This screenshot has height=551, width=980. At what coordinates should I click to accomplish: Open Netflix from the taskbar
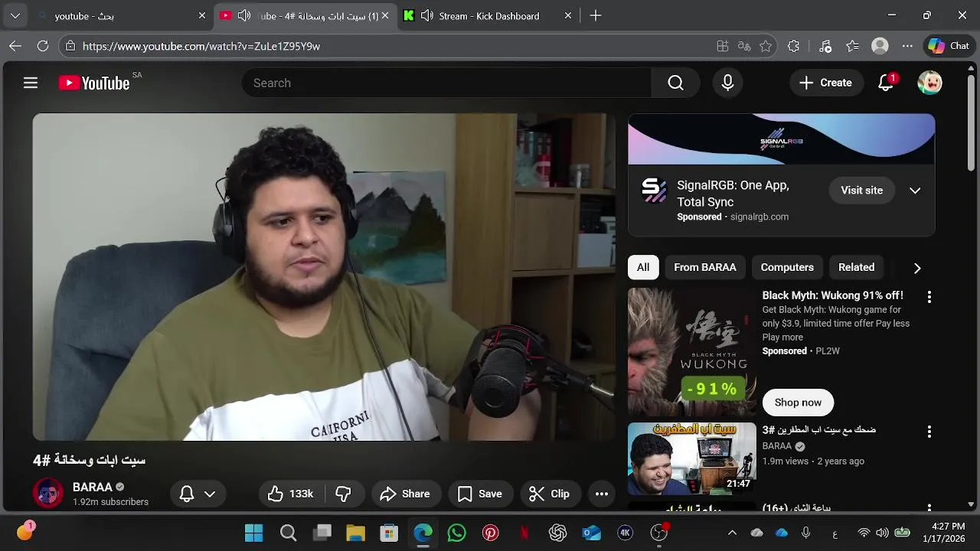click(x=524, y=533)
